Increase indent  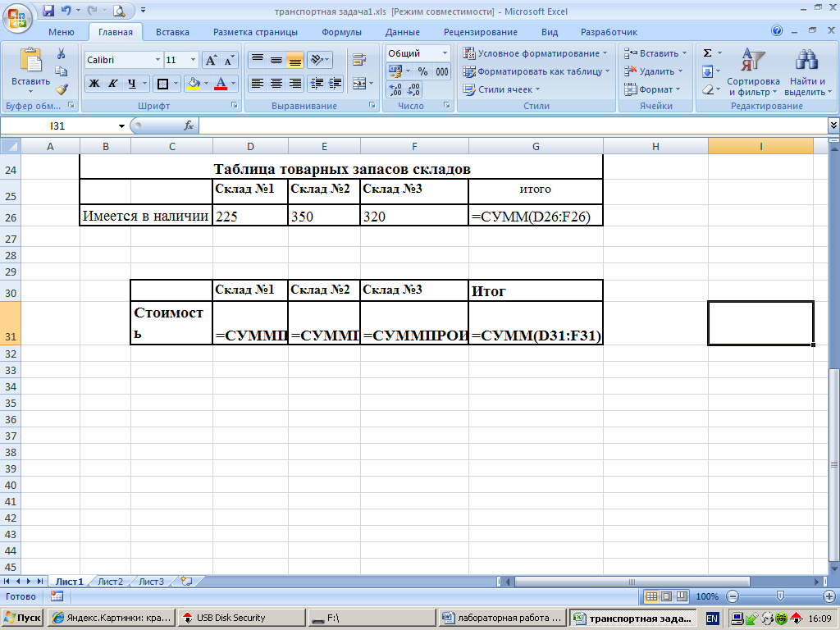(x=336, y=84)
